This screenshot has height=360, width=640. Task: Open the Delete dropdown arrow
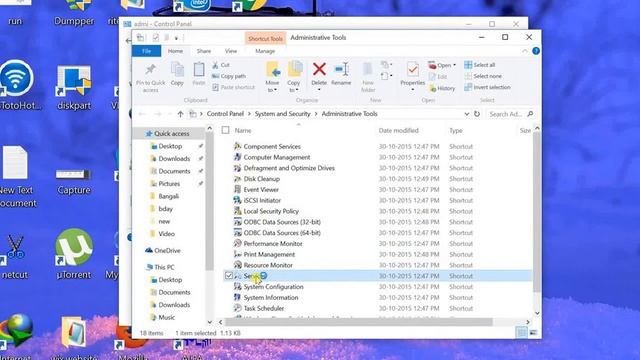319,90
